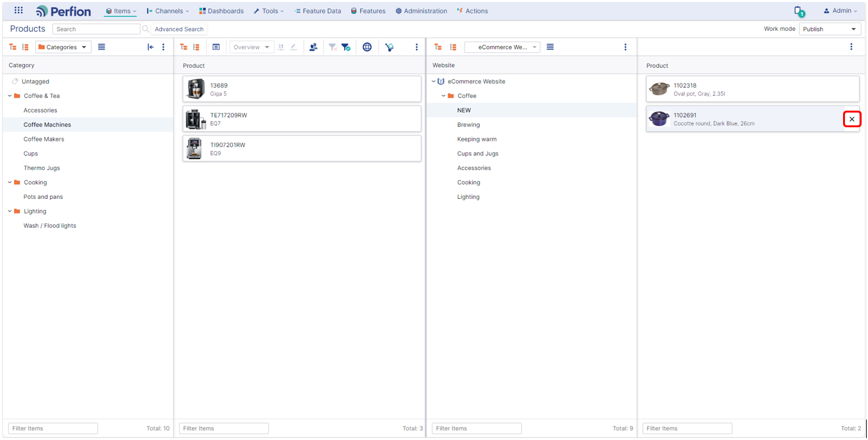
Task: Collapse the eCommerce Website root node
Action: click(x=433, y=81)
